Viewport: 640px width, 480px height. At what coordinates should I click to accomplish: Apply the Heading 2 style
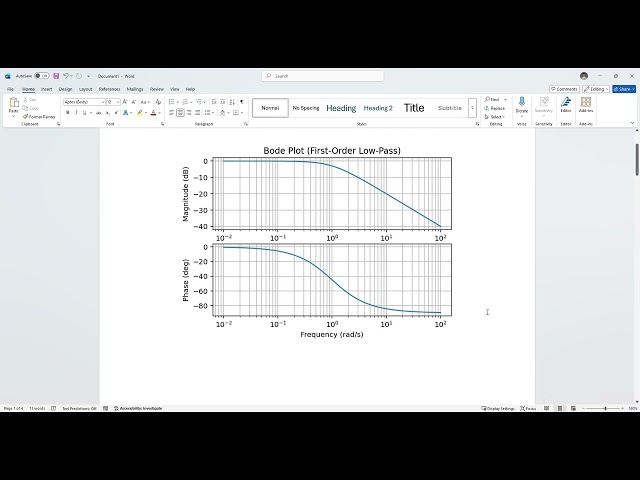point(378,108)
